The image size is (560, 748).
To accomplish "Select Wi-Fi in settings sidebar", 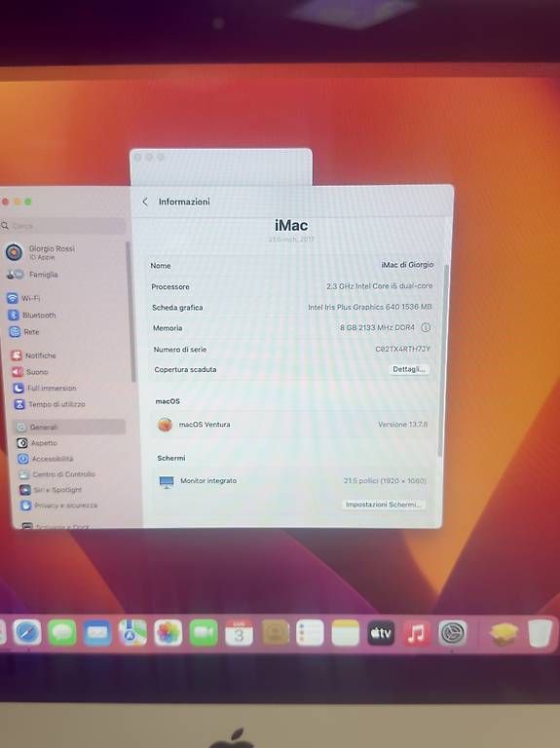I will pos(23,299).
